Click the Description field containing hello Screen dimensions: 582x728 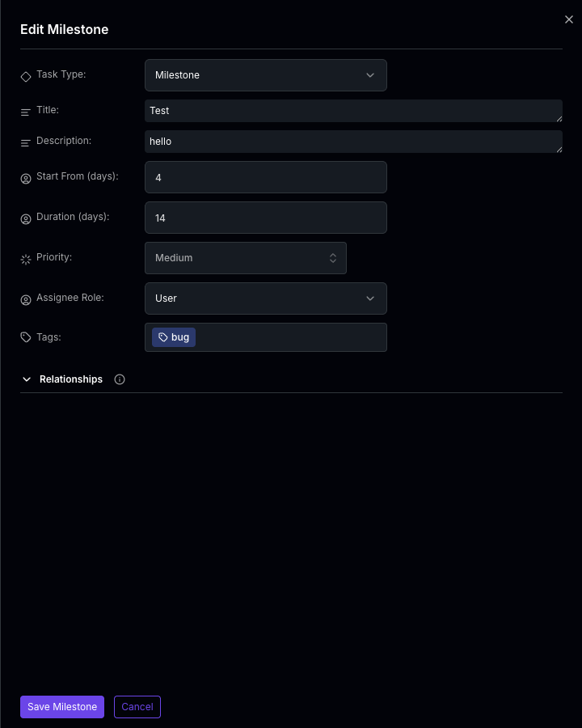354,142
